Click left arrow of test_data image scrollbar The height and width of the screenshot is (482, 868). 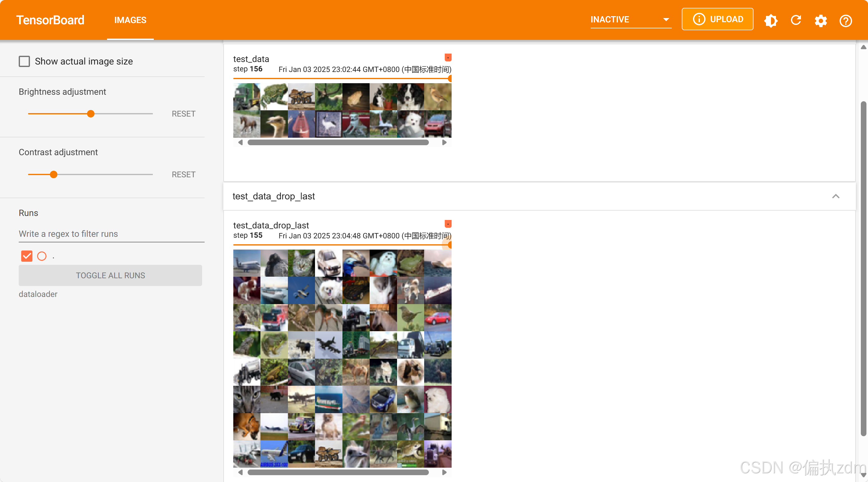[x=240, y=142]
